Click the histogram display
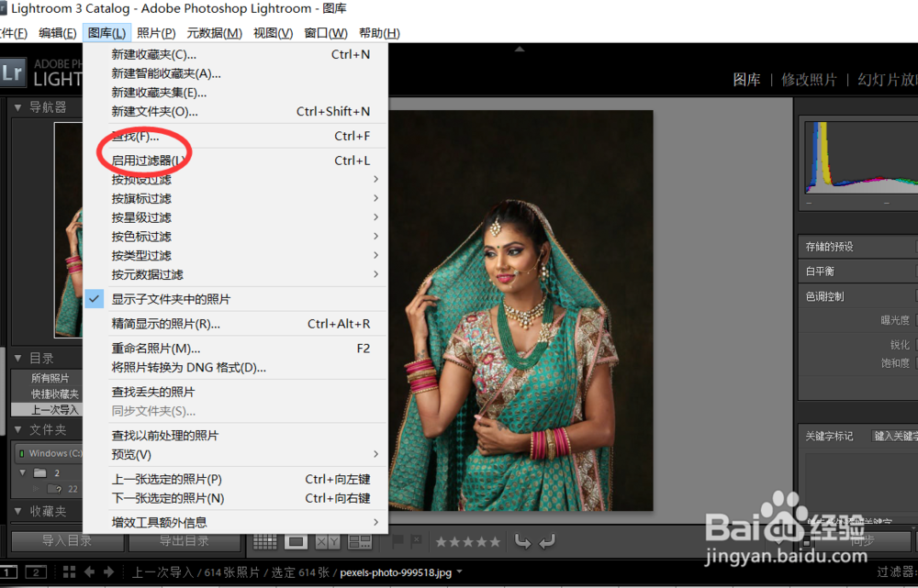Image resolution: width=918 pixels, height=588 pixels. tap(861, 157)
